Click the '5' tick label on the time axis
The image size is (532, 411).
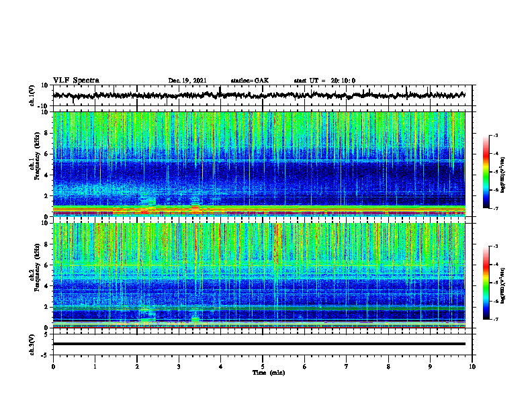coord(263,367)
